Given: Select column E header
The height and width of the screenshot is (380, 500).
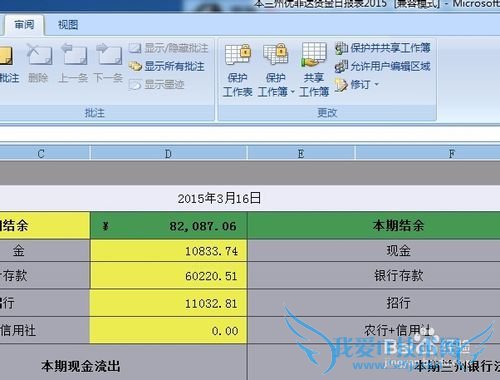Looking at the screenshot, I should coord(301,154).
